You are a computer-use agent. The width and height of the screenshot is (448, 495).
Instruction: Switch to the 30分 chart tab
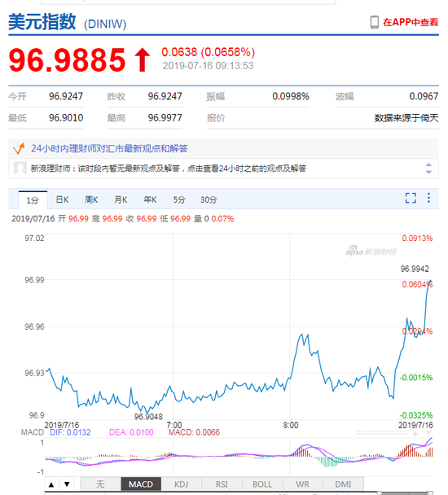(x=209, y=199)
